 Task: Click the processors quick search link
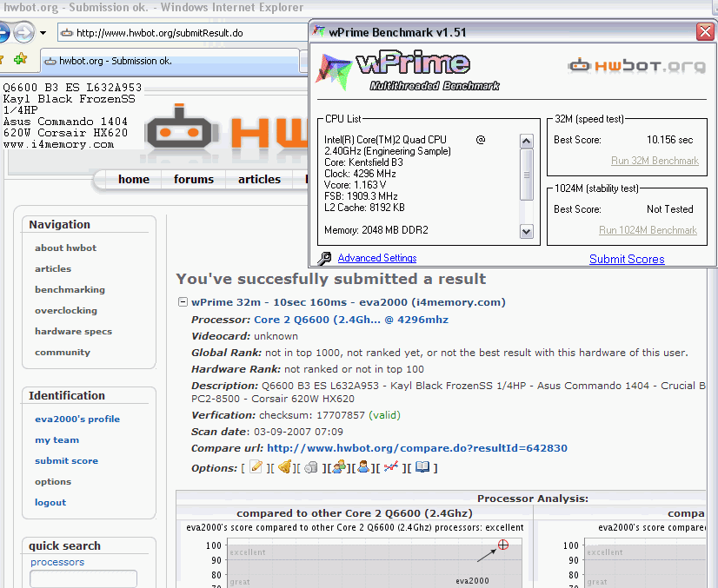[57, 562]
